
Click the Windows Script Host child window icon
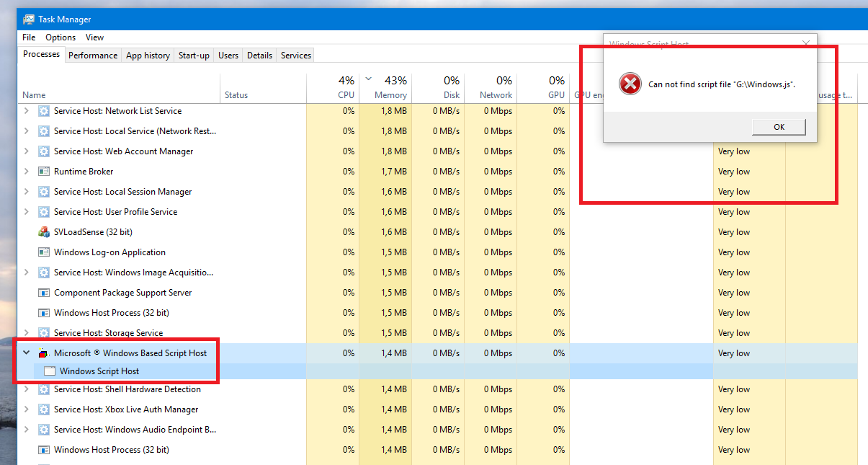50,371
